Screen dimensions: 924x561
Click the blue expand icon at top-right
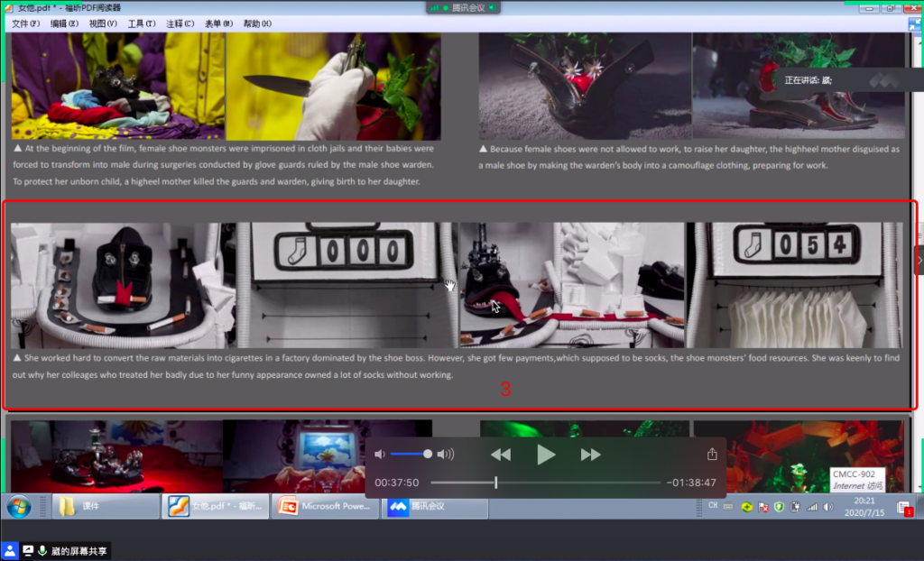pos(915,24)
